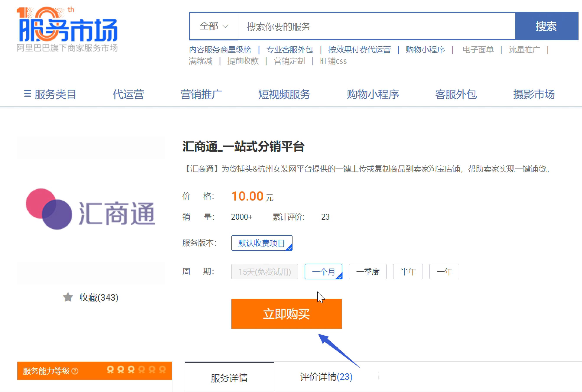
Task: Switch to the 服务详情 tab
Action: pyautogui.click(x=229, y=377)
